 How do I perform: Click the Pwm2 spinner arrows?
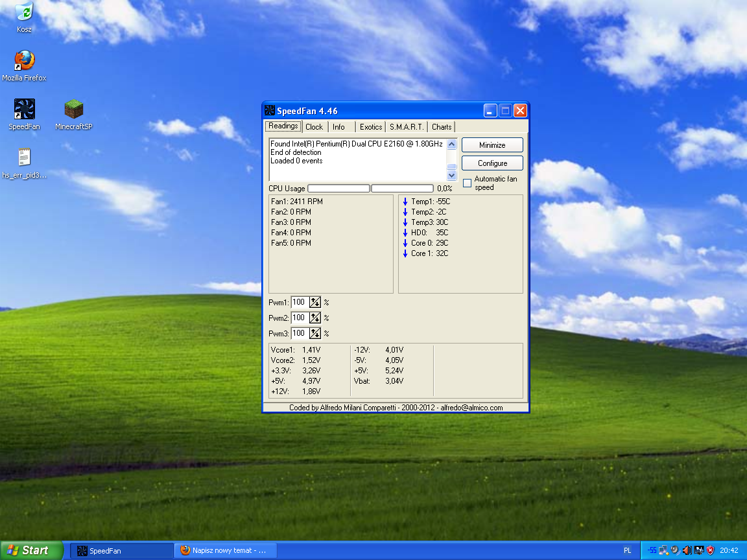pyautogui.click(x=315, y=318)
